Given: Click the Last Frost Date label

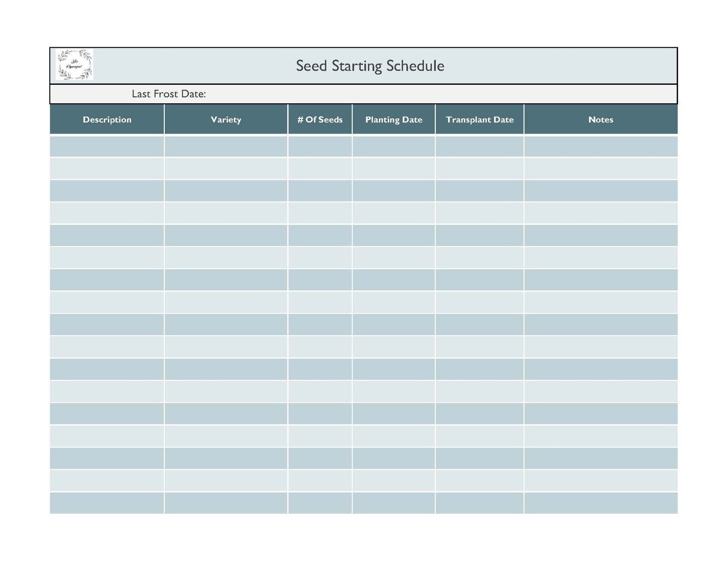Looking at the screenshot, I should pyautogui.click(x=168, y=94).
